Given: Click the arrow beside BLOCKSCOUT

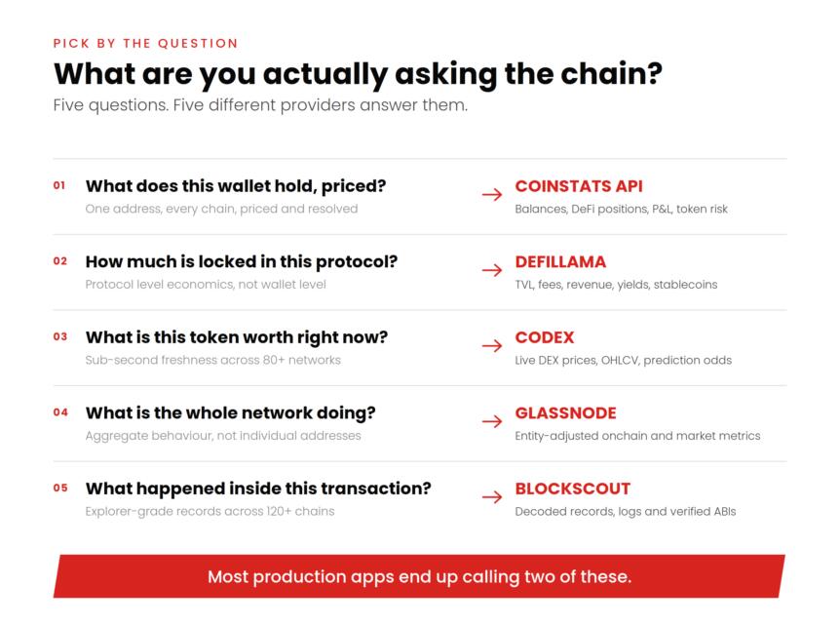Looking at the screenshot, I should [492, 497].
